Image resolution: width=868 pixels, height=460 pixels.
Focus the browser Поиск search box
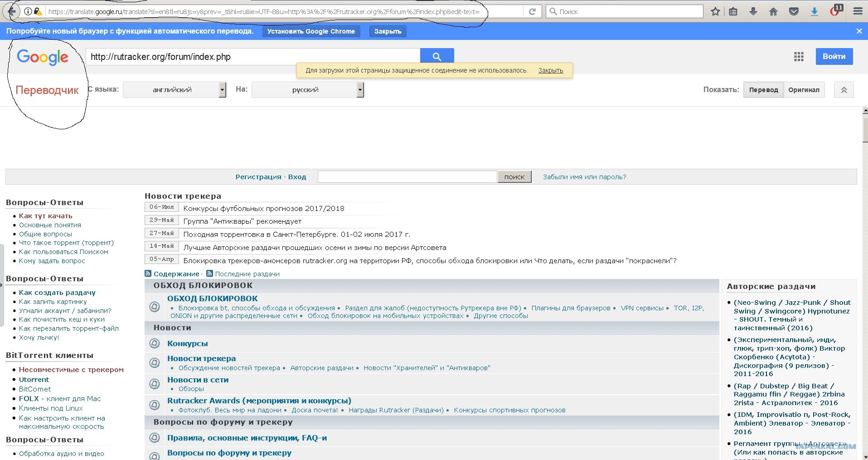click(x=625, y=12)
